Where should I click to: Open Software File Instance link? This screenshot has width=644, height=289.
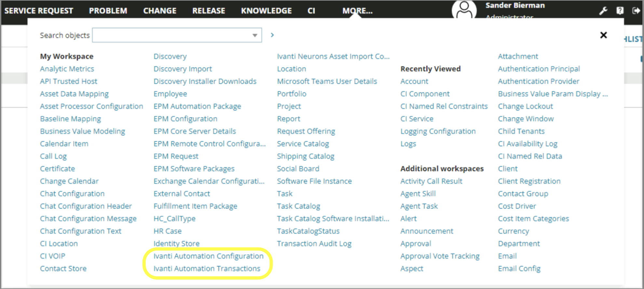point(314,181)
